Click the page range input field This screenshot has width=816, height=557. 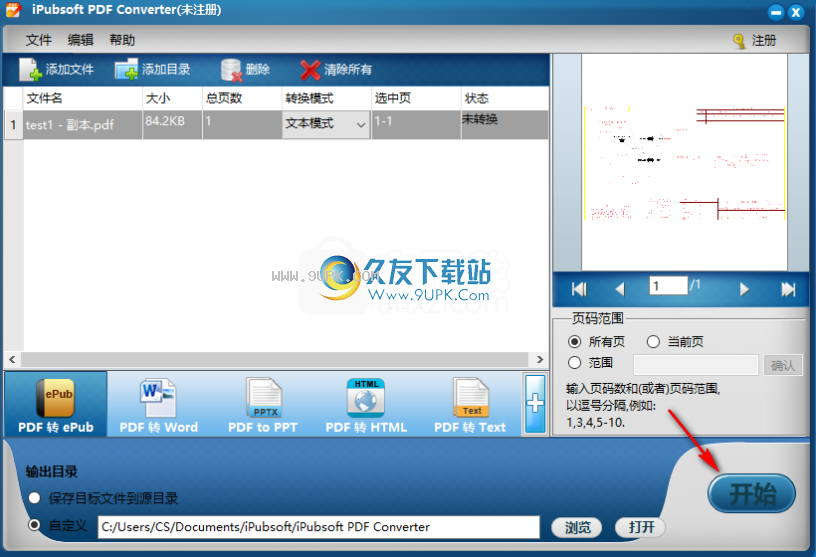coord(695,365)
